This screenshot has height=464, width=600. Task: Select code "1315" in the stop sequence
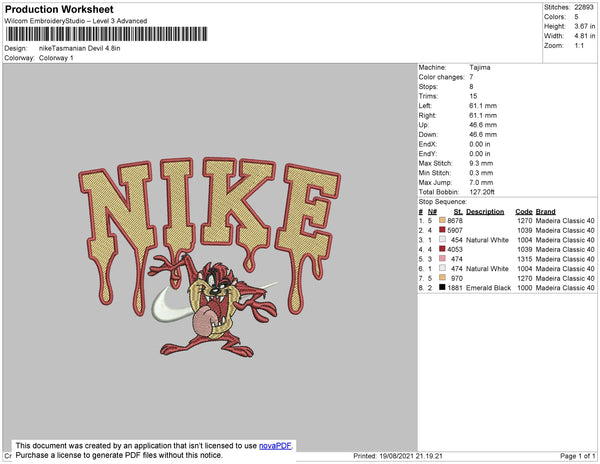[525, 259]
